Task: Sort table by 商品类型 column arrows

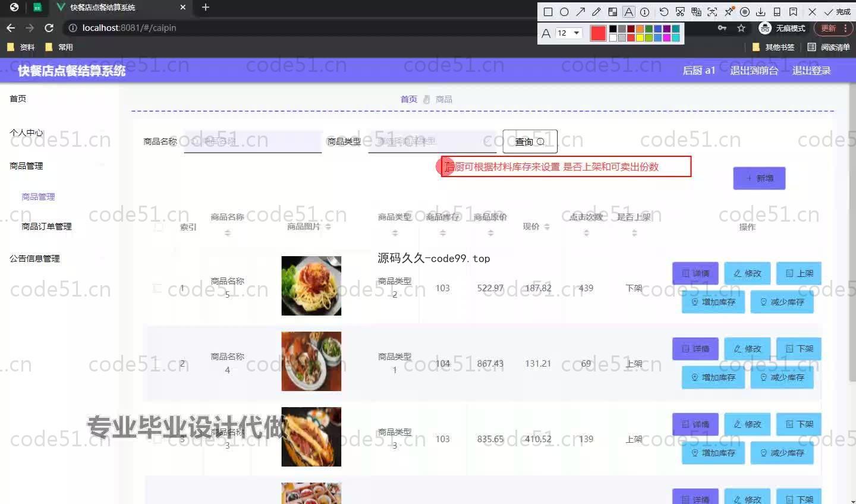Action: point(395,233)
